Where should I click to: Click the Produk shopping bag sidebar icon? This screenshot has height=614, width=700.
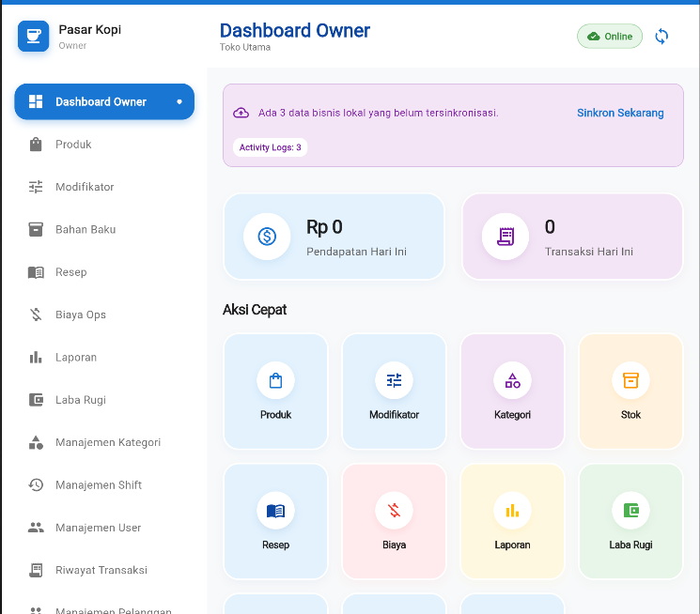[x=36, y=145]
